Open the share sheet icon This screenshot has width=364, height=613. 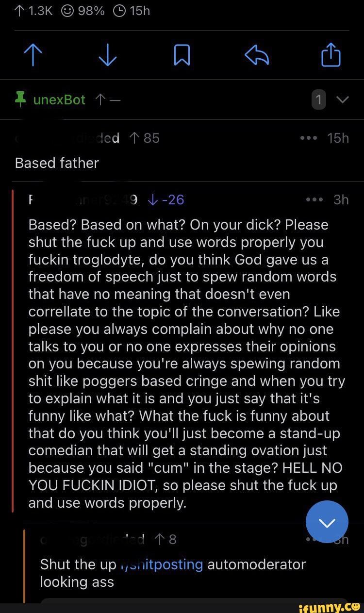[x=331, y=54]
